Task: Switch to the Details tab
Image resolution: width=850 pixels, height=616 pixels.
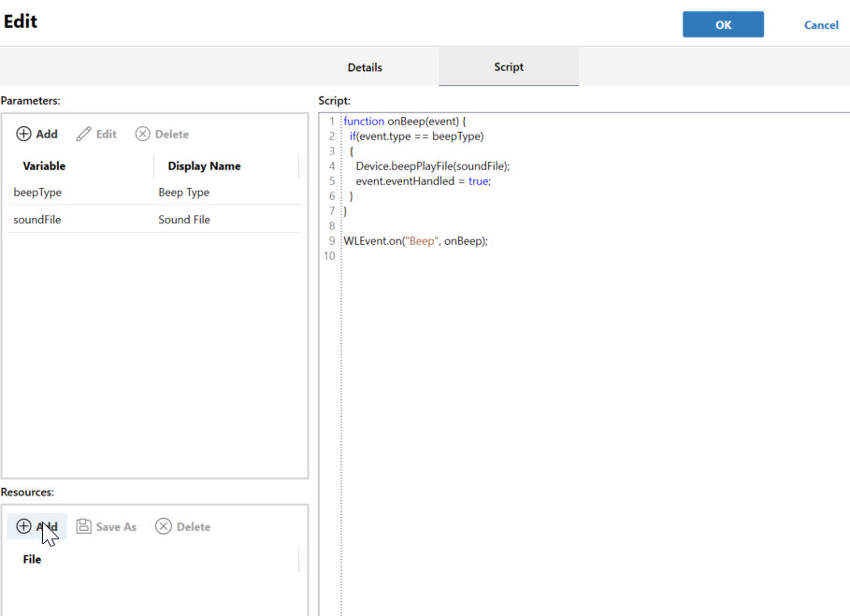Action: pos(365,67)
